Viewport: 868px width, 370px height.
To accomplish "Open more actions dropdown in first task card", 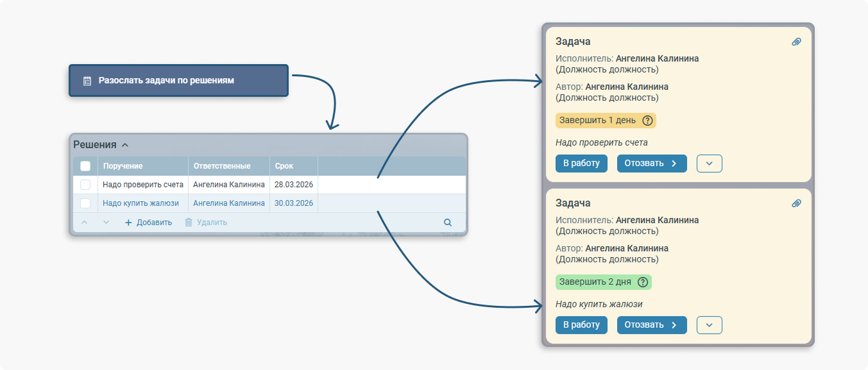I will tap(709, 164).
